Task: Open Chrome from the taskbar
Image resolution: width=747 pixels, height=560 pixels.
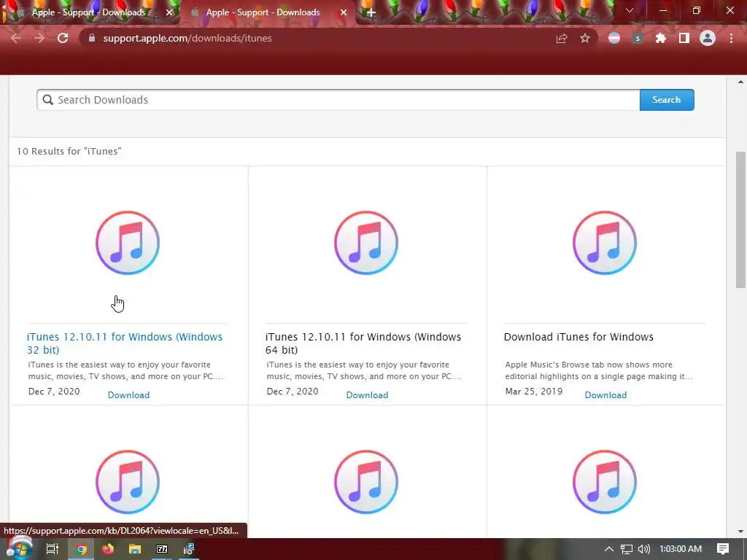Action: [81, 549]
